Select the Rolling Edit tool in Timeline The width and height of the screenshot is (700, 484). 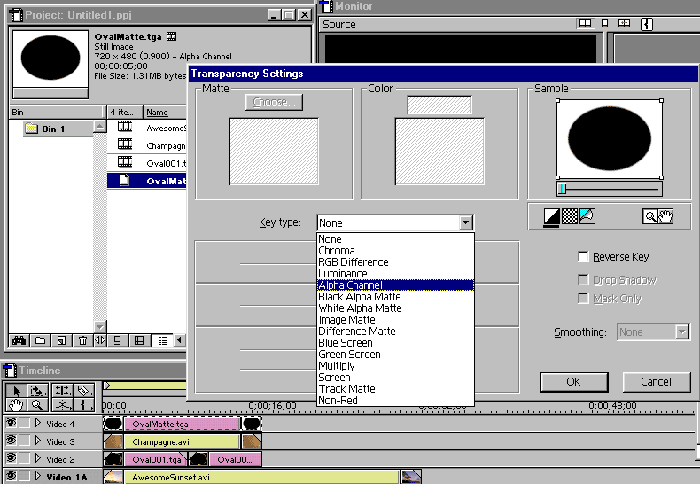click(x=62, y=391)
